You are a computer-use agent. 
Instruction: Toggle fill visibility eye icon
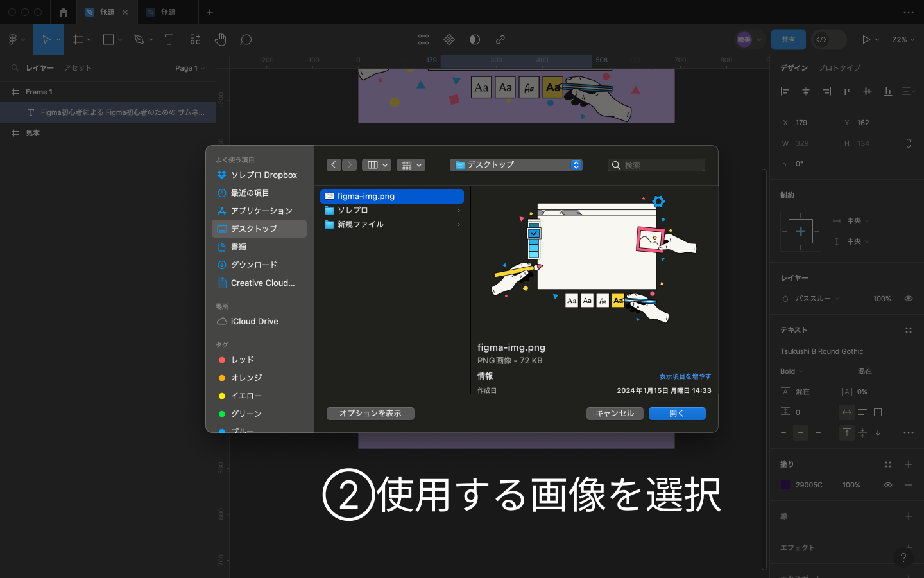point(887,485)
